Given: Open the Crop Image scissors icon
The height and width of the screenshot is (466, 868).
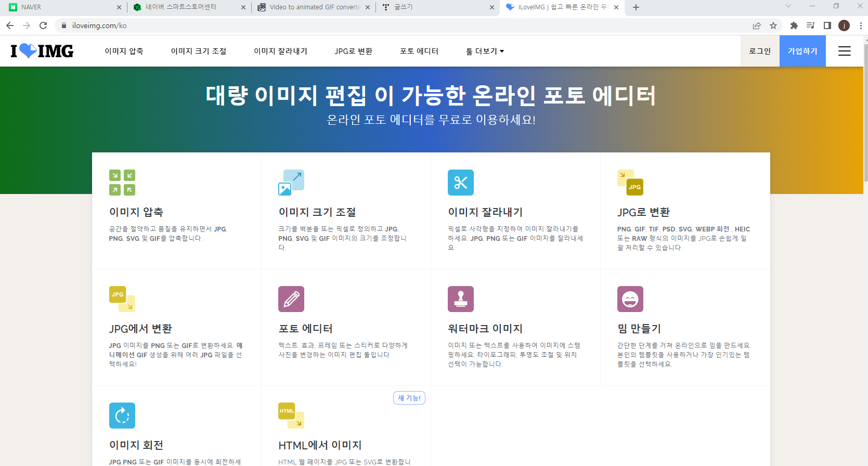Looking at the screenshot, I should pyautogui.click(x=461, y=183).
